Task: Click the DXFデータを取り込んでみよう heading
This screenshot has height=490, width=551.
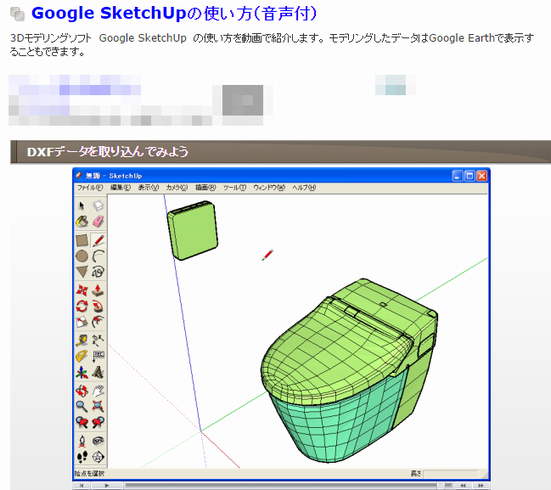Action: click(108, 151)
